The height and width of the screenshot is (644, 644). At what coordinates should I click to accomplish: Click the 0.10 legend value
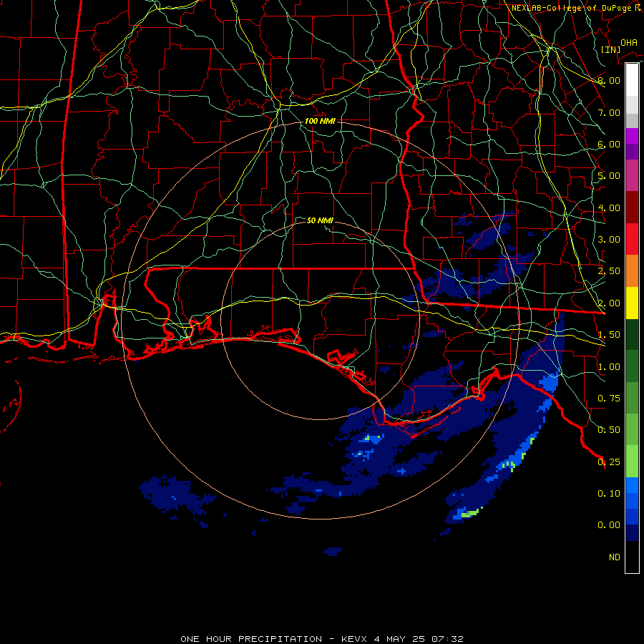tap(609, 494)
